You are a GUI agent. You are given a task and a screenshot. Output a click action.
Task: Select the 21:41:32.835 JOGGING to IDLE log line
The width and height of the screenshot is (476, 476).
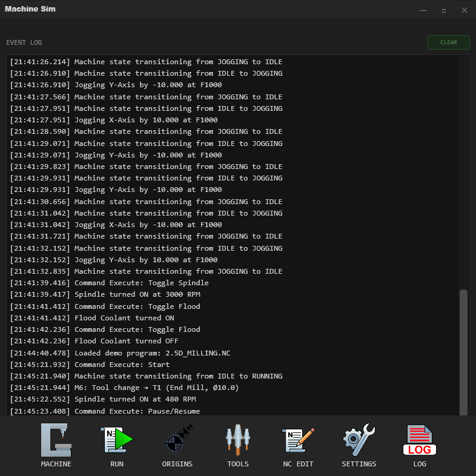(146, 271)
